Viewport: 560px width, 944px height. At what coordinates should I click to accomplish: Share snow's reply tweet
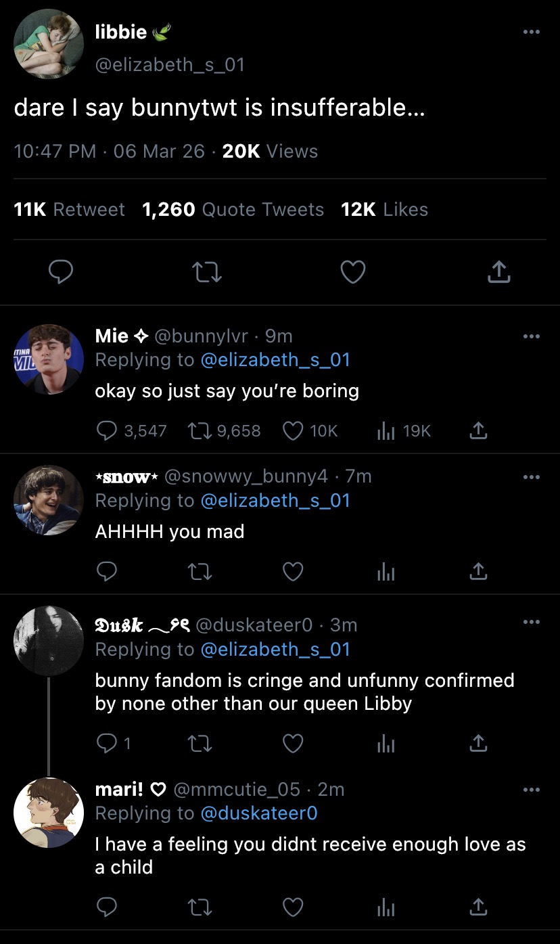478,572
